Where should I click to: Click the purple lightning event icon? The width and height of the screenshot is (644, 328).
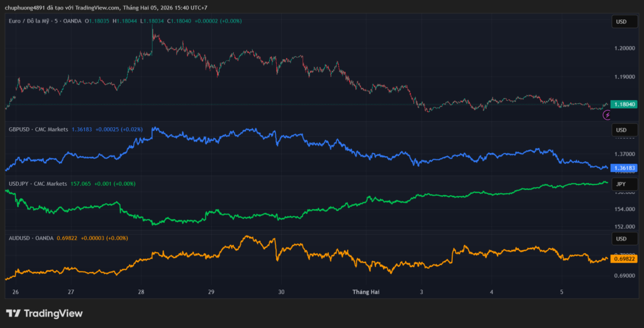607,115
